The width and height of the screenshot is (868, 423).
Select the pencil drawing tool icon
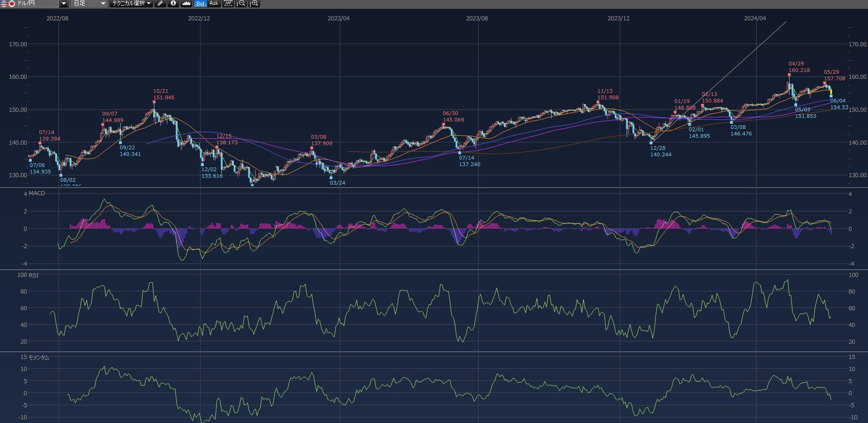pos(160,4)
